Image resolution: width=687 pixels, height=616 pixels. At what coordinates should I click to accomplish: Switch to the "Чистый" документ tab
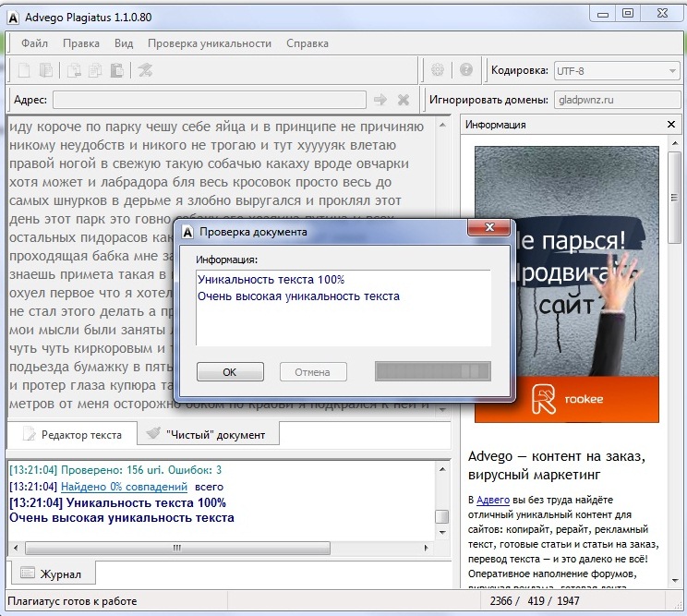(206, 434)
